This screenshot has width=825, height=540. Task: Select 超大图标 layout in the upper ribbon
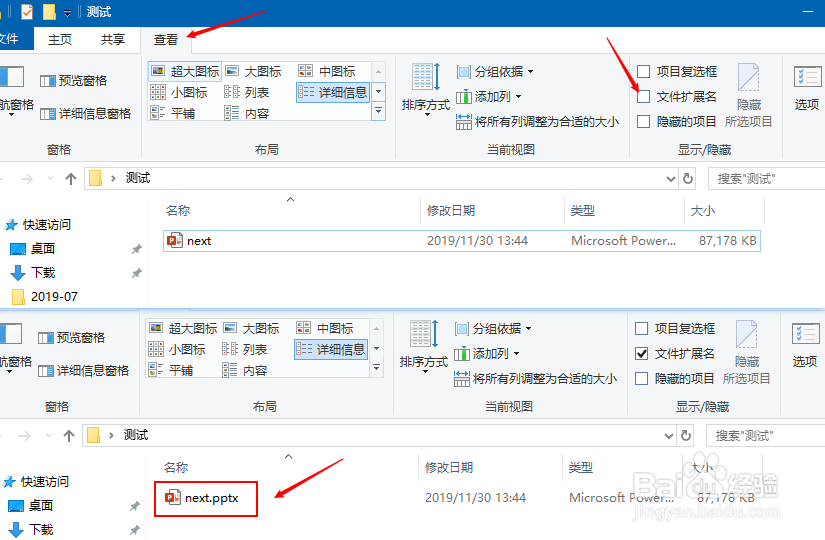(185, 71)
